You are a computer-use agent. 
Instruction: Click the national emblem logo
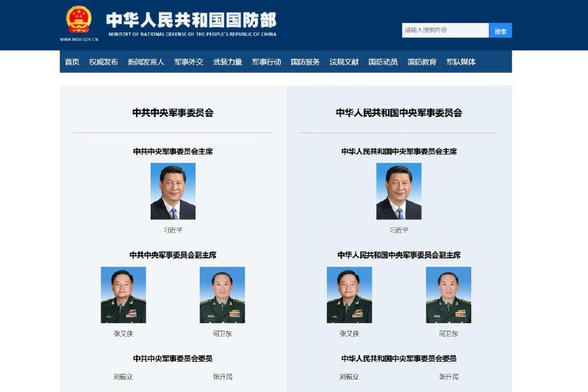pyautogui.click(x=79, y=20)
